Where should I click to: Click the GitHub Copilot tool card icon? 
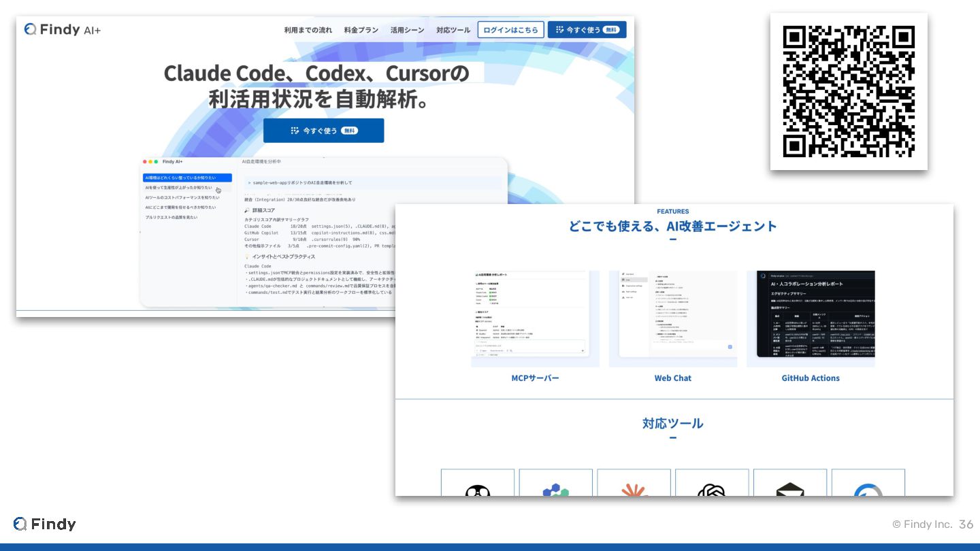coord(478,490)
